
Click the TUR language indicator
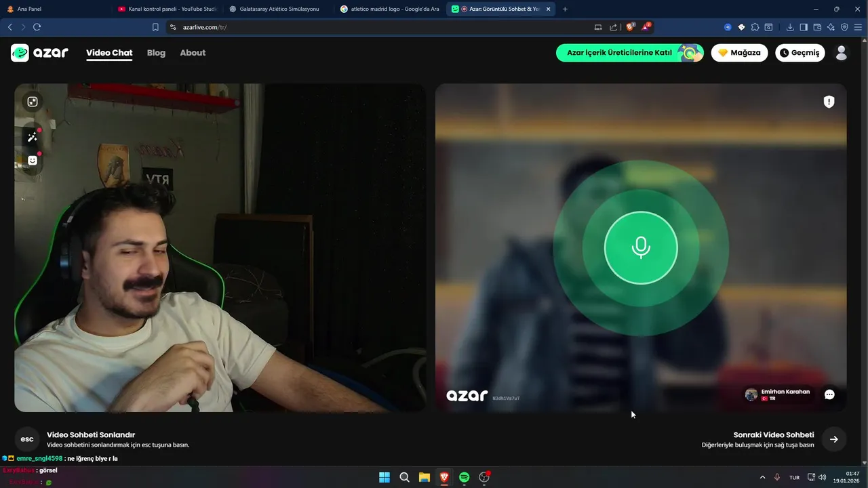pyautogui.click(x=794, y=477)
